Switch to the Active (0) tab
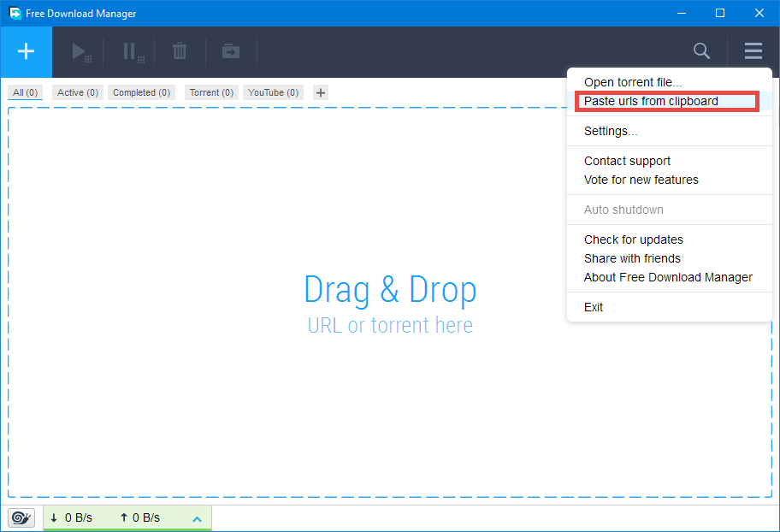 (x=78, y=92)
